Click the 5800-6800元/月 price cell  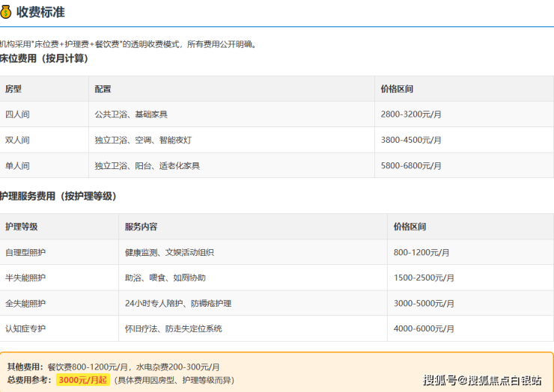click(x=411, y=165)
